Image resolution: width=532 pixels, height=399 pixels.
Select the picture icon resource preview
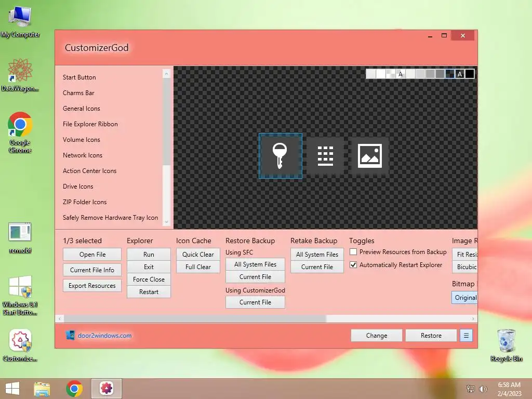pyautogui.click(x=370, y=156)
